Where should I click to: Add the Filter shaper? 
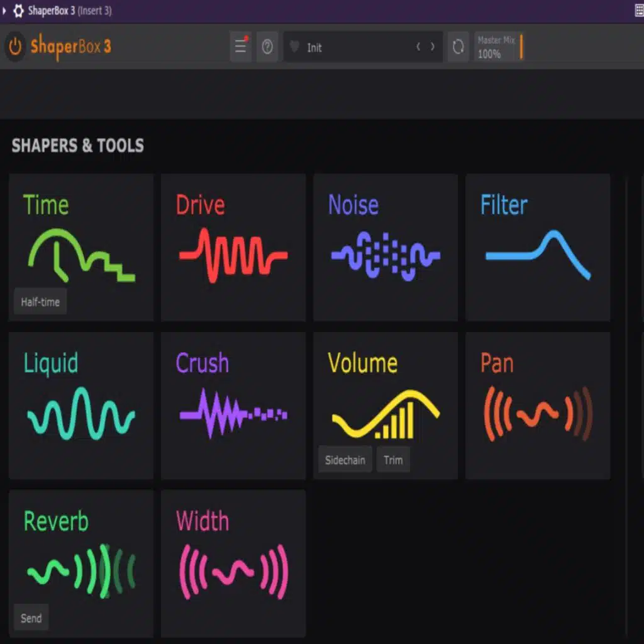click(538, 247)
